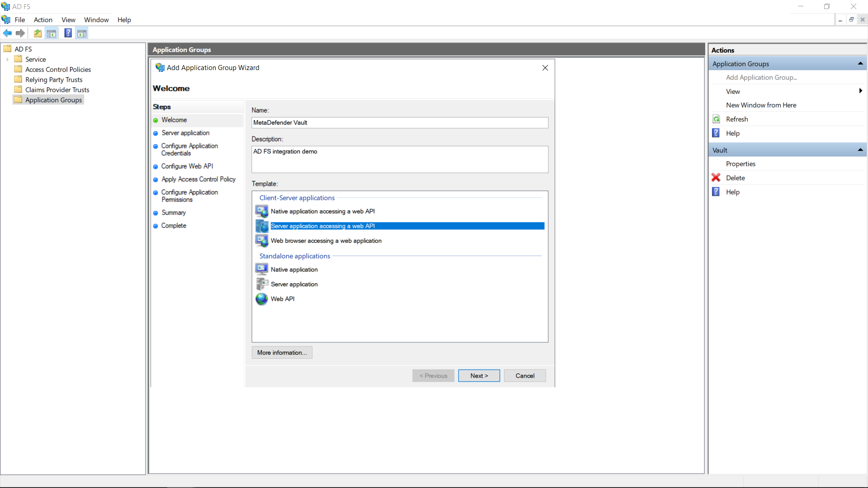This screenshot has width=868, height=488.
Task: Click the Web API globe icon
Action: click(x=262, y=299)
